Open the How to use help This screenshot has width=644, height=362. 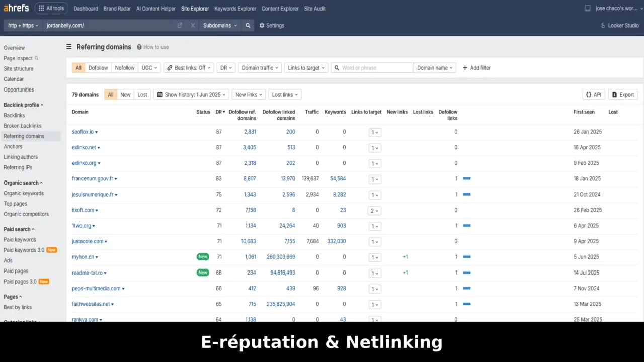click(153, 47)
